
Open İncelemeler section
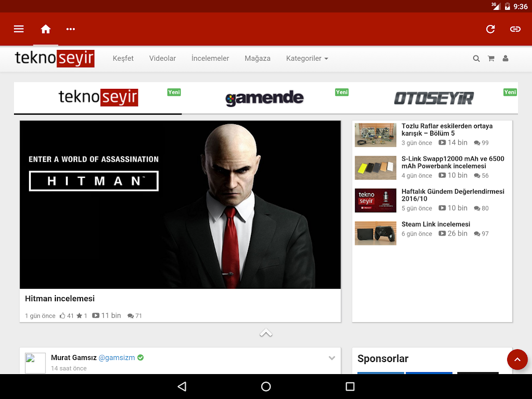pyautogui.click(x=210, y=58)
